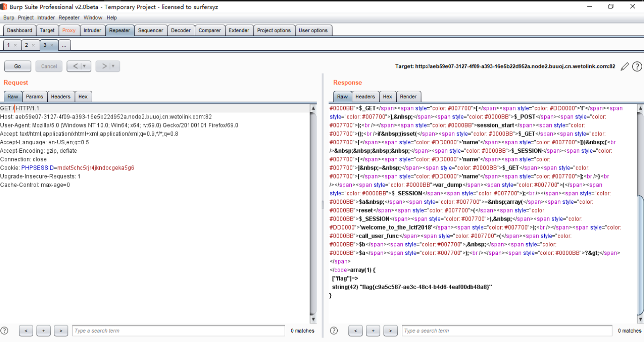
Task: Open the back history dropdown arrow
Action: [x=85, y=67]
